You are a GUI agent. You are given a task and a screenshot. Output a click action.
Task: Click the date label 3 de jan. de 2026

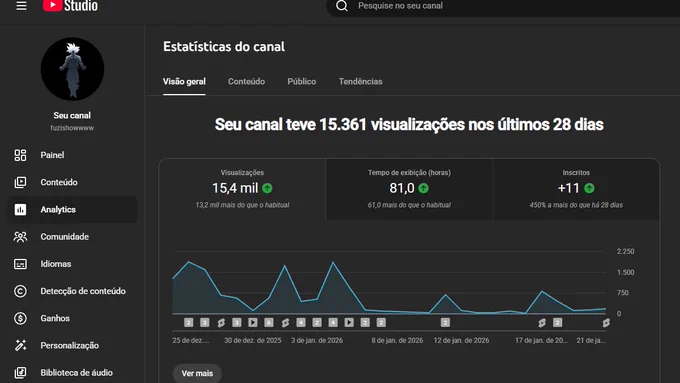coord(317,340)
